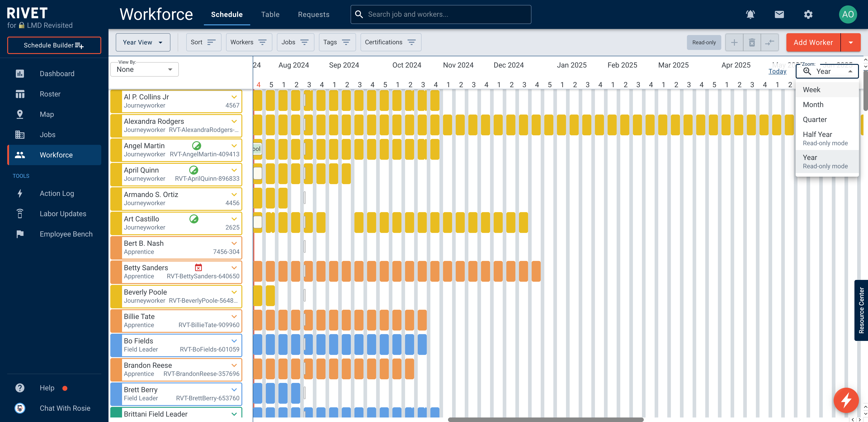This screenshot has width=868, height=422.
Task: Open the Resource Center side tab
Action: 861,310
